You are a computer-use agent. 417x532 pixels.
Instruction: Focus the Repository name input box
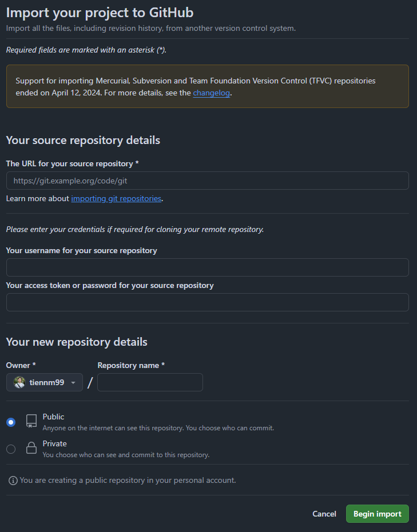click(150, 382)
